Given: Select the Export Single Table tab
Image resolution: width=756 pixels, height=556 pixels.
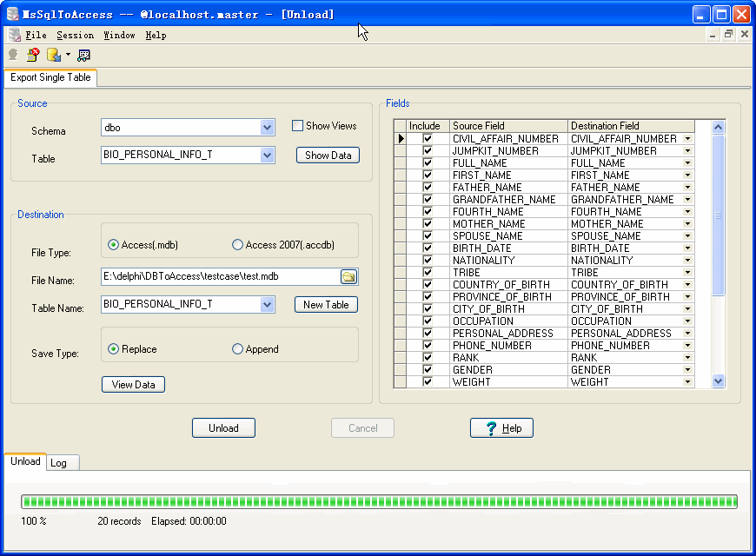Looking at the screenshot, I should 50,77.
